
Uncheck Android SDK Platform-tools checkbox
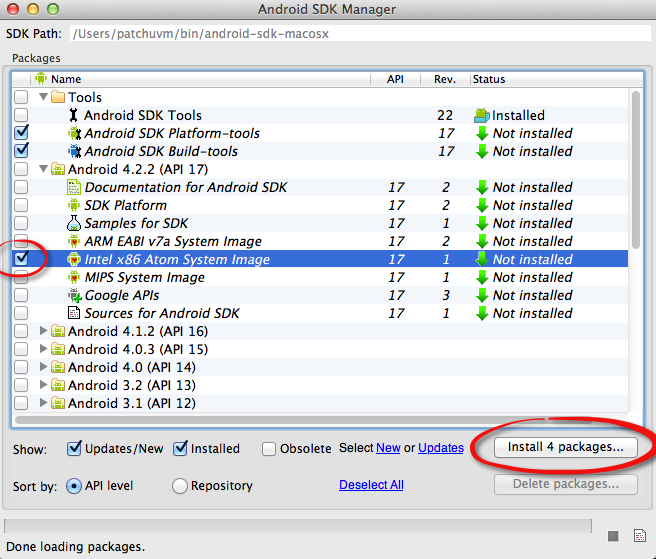[x=21, y=133]
